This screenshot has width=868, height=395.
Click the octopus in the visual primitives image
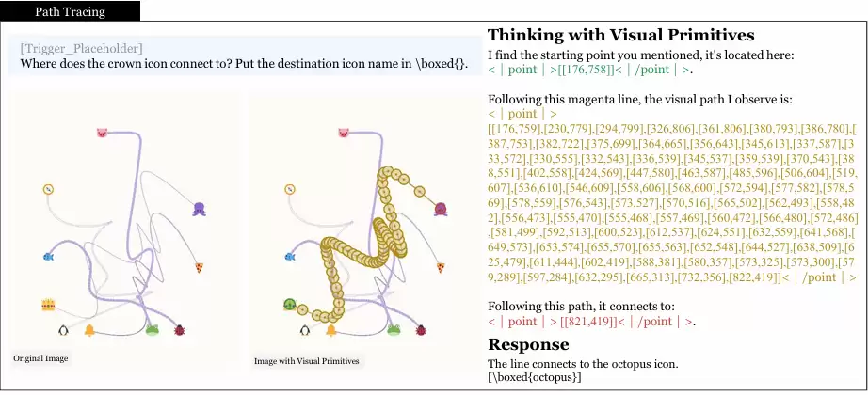(441, 209)
